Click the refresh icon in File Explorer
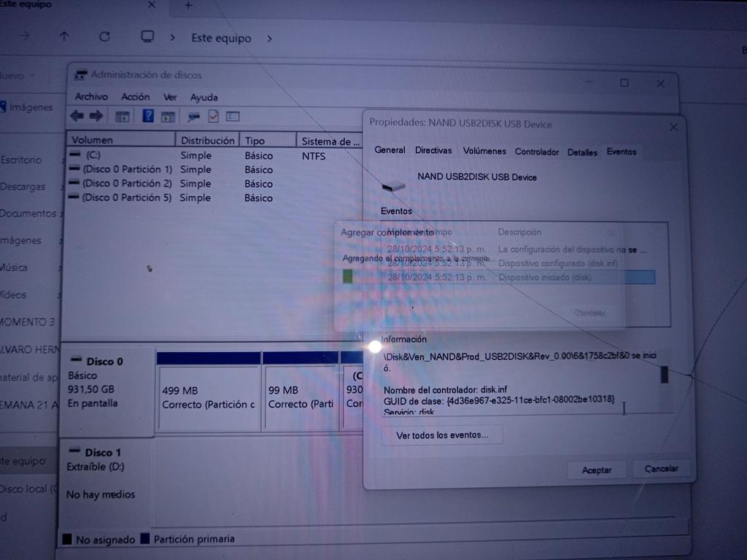 click(104, 36)
